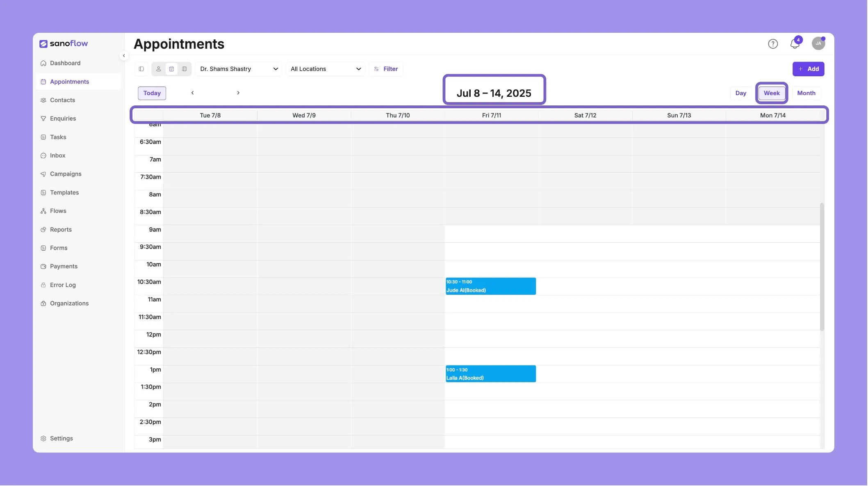
Task: Click the sanoflow logo
Action: coord(64,43)
